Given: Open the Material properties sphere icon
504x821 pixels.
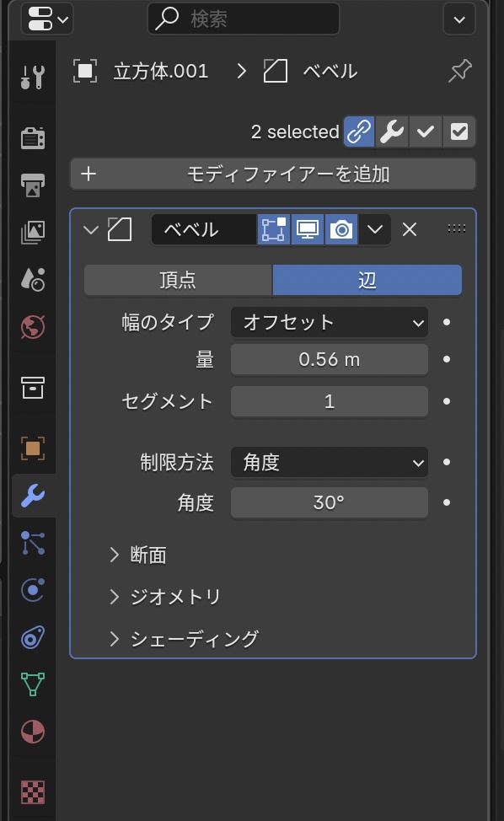Looking at the screenshot, I should [33, 732].
